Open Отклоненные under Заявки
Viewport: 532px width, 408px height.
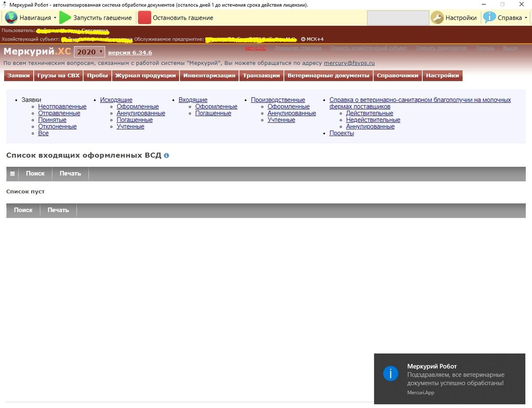pyautogui.click(x=57, y=126)
